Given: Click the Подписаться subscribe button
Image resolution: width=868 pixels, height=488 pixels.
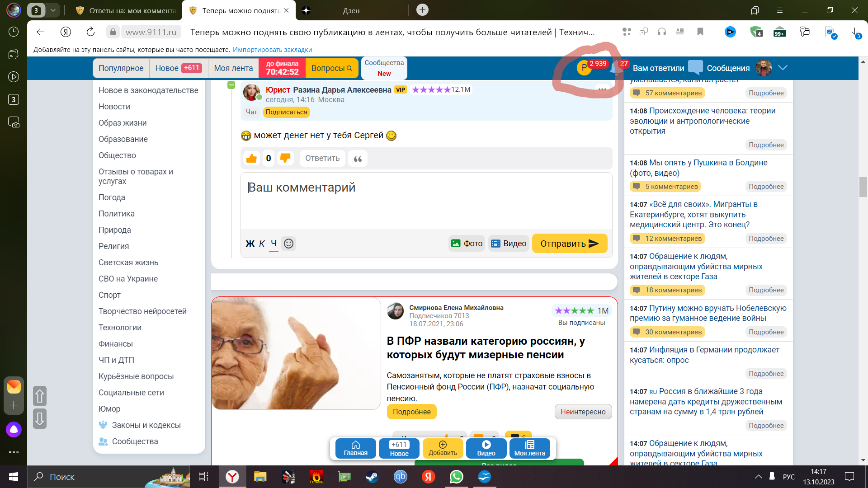Looking at the screenshot, I should (x=286, y=112).
